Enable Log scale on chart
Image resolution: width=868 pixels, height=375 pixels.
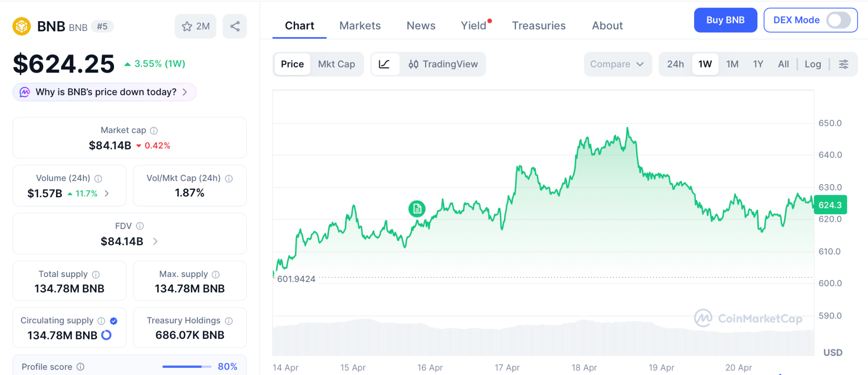pos(812,64)
